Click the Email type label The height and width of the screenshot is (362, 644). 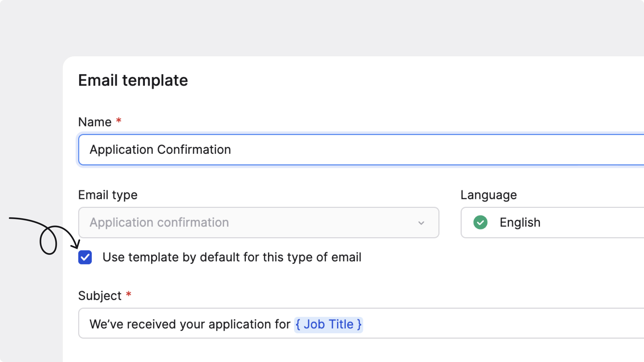pos(108,195)
